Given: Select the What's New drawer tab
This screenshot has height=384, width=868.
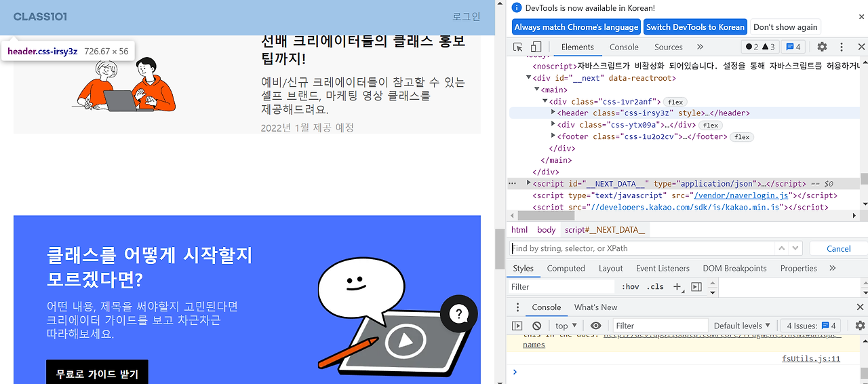Looking at the screenshot, I should 595,307.
